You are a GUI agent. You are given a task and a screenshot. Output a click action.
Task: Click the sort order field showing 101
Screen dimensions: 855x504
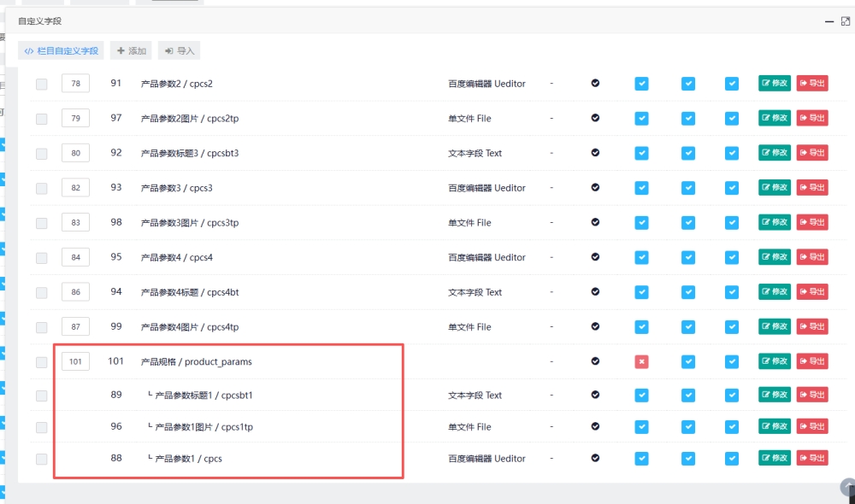(75, 362)
